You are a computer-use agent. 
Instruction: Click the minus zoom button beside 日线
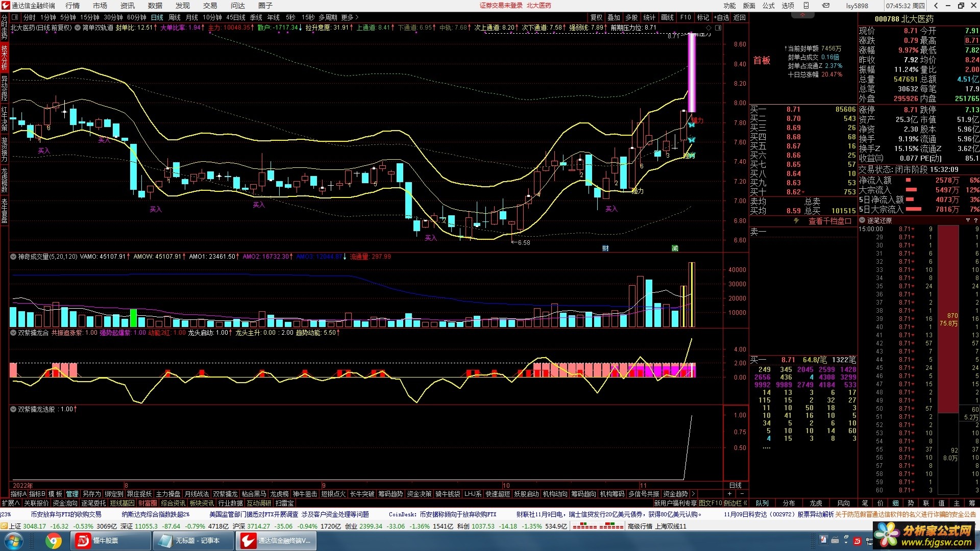742,494
